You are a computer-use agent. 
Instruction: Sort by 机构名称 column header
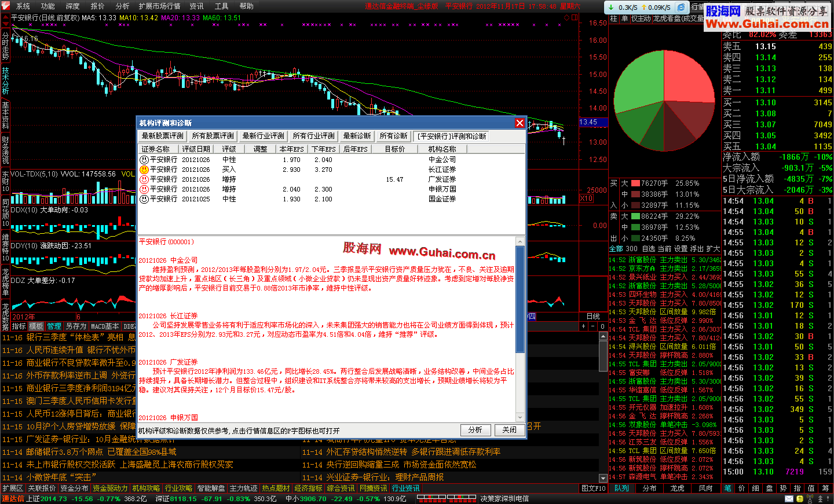(442, 149)
